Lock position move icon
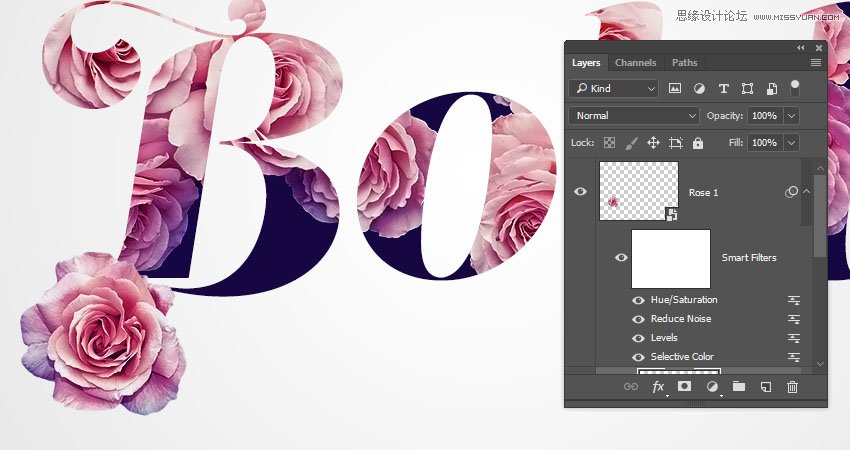This screenshot has width=850, height=450. [x=653, y=143]
